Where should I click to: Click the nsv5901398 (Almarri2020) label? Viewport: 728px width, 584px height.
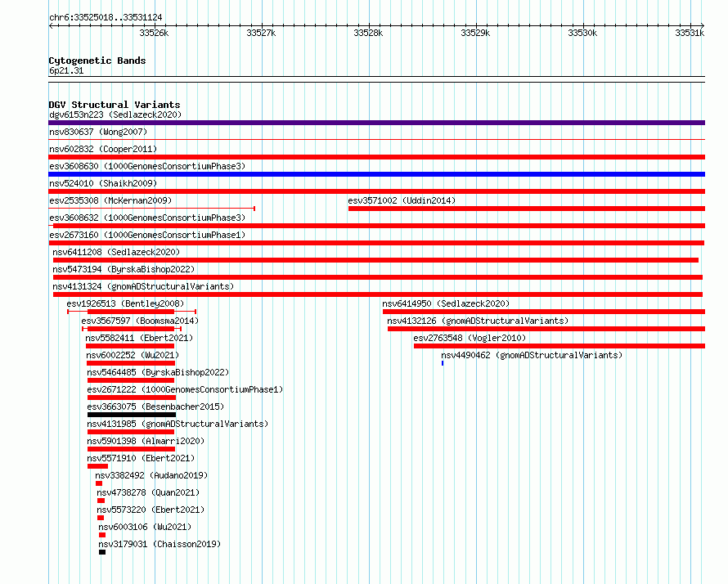pyautogui.click(x=146, y=441)
